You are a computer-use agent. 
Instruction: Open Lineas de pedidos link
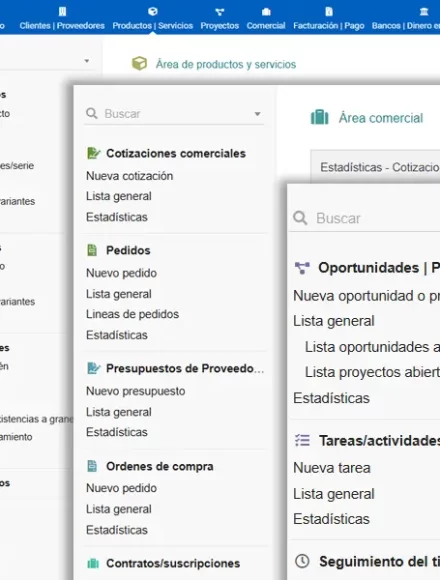pyautogui.click(x=132, y=314)
